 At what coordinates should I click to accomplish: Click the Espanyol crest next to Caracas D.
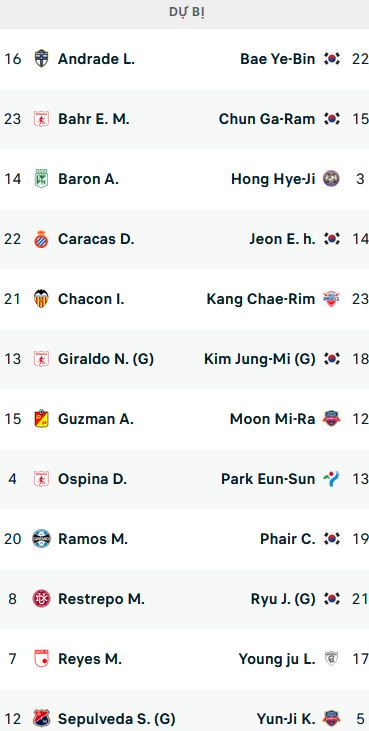click(41, 239)
